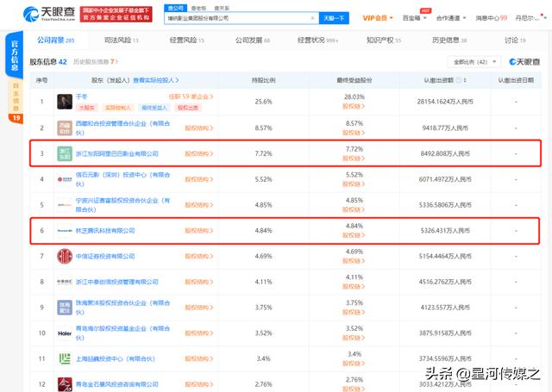Open 任职 59 家企业 link
552x392 pixels.
(191, 96)
